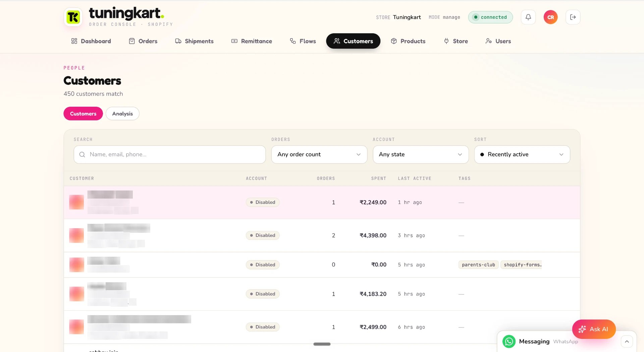Click the avatar of the ₹4,398.00 customer

pyautogui.click(x=76, y=236)
